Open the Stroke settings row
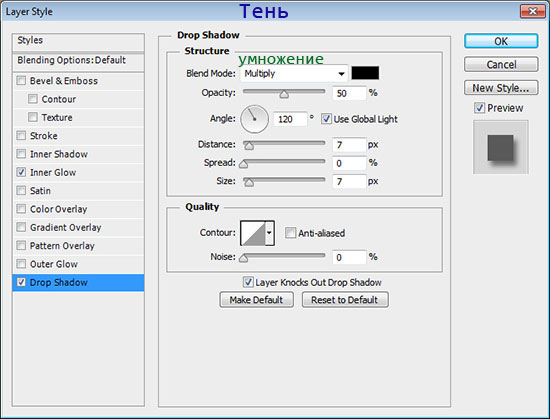This screenshot has width=550, height=419. (x=78, y=136)
